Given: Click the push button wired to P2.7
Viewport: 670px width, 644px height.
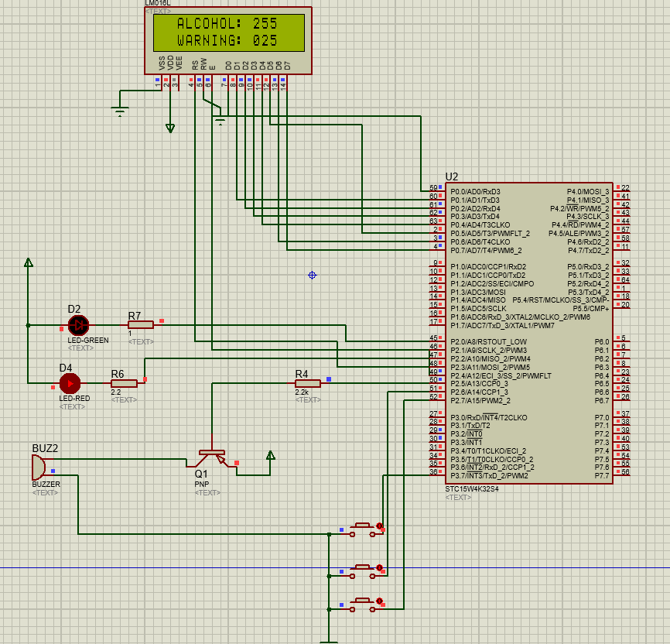Looking at the screenshot, I should [x=362, y=605].
